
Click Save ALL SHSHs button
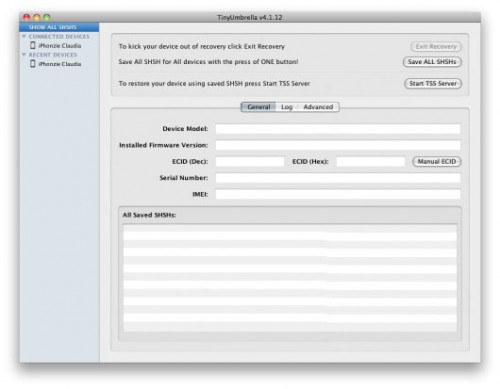pos(432,62)
